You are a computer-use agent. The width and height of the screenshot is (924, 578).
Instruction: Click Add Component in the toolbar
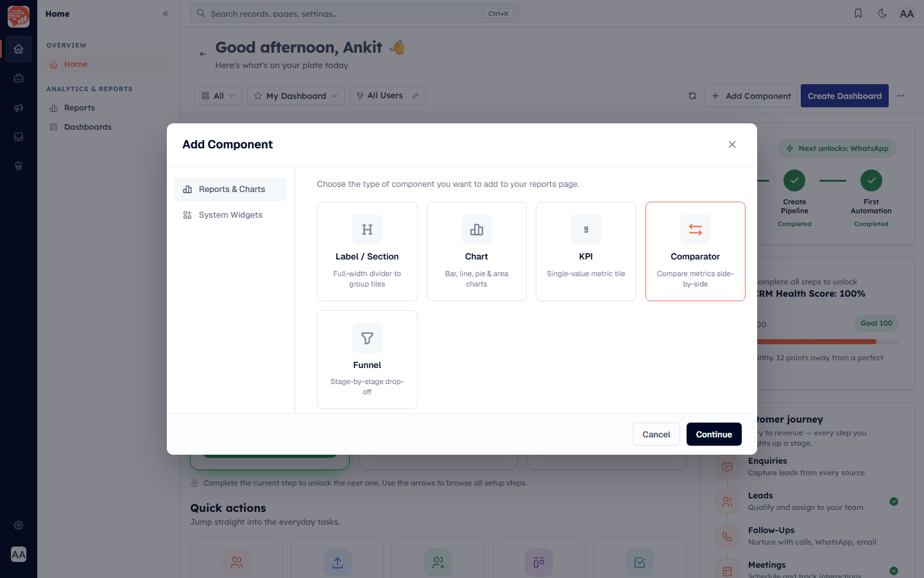tap(751, 96)
